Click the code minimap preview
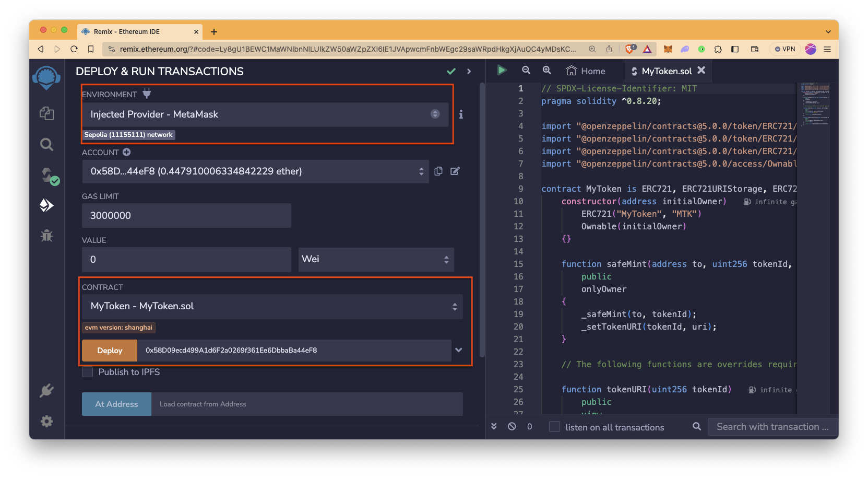The width and height of the screenshot is (868, 478). (x=814, y=104)
